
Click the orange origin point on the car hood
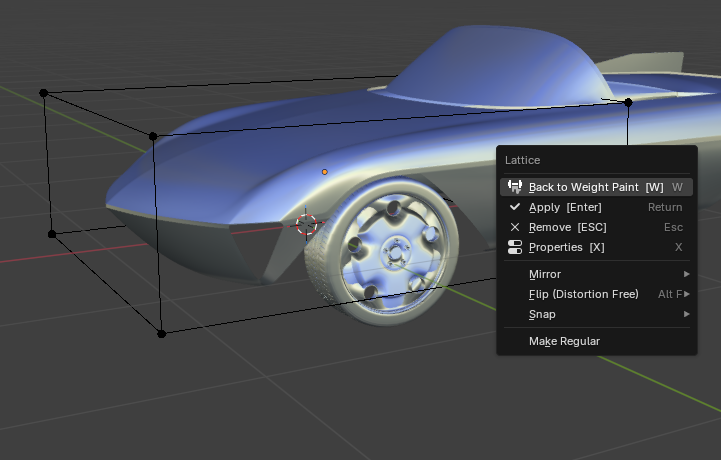tap(325, 172)
